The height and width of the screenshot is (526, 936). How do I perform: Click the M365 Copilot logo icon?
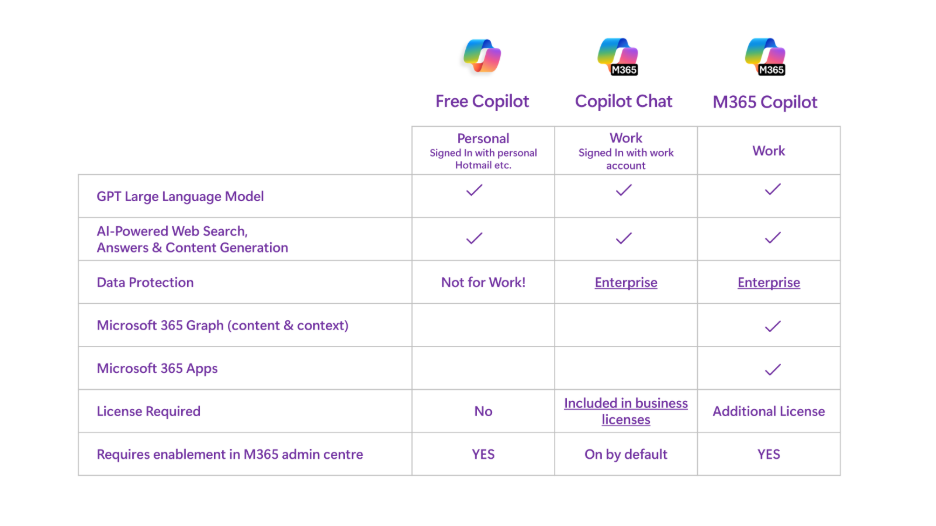point(765,56)
